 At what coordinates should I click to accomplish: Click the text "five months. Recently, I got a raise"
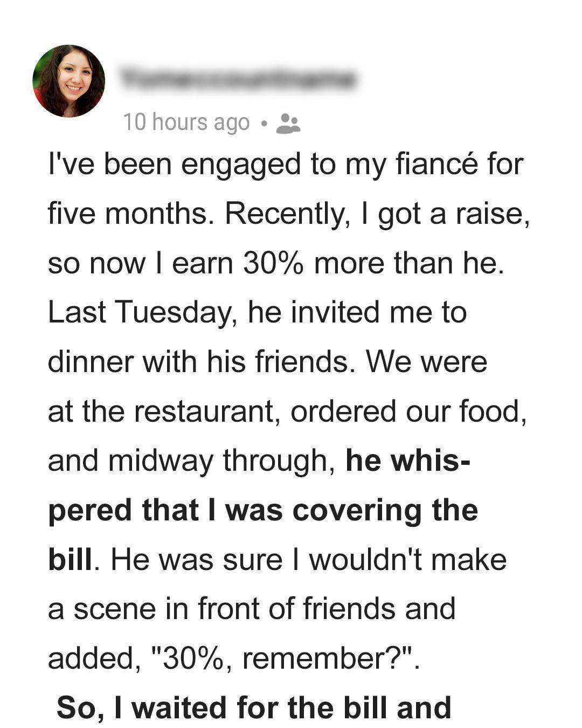[x=288, y=214]
